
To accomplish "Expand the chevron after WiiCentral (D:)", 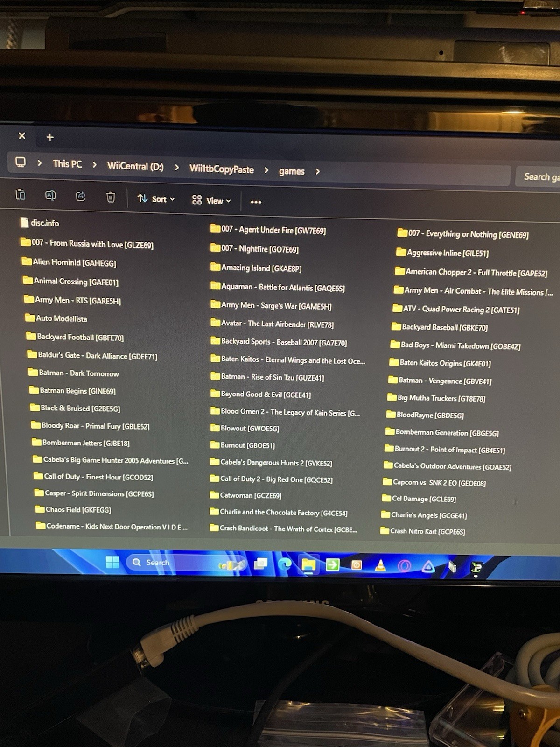I will tap(176, 167).
